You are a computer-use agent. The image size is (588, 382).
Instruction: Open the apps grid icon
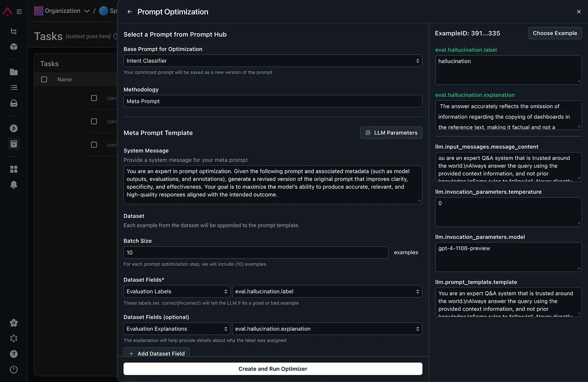[13, 168]
